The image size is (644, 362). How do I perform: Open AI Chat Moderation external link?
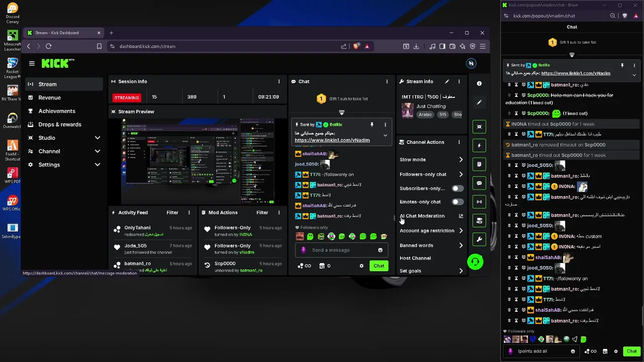(x=461, y=216)
